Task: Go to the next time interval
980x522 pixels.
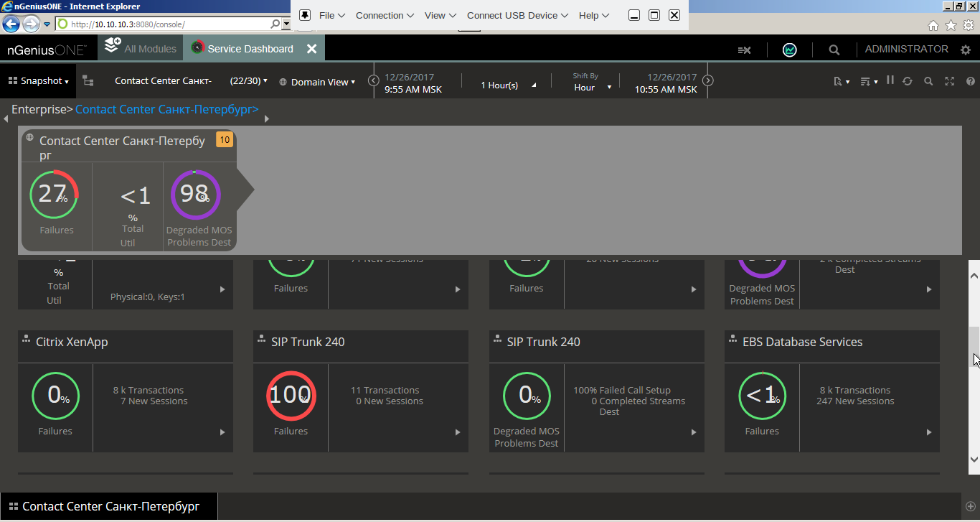Action: (x=707, y=80)
